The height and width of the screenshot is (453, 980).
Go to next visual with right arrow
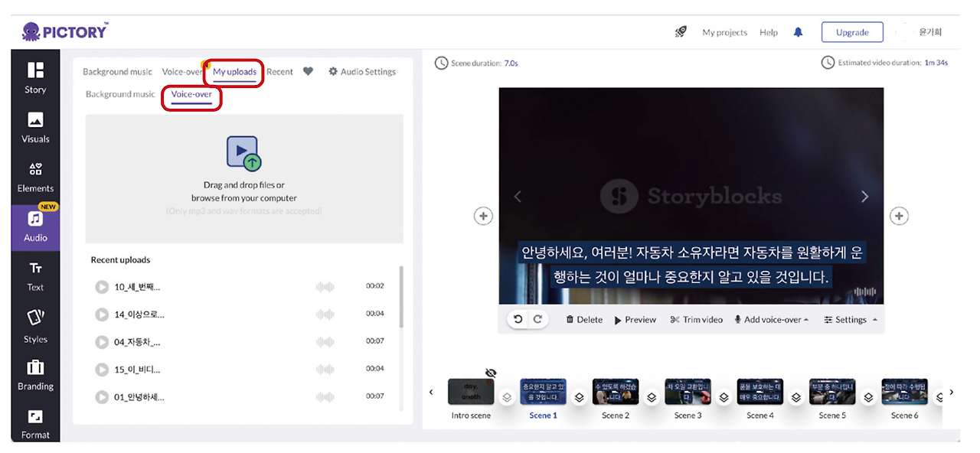coord(865,197)
